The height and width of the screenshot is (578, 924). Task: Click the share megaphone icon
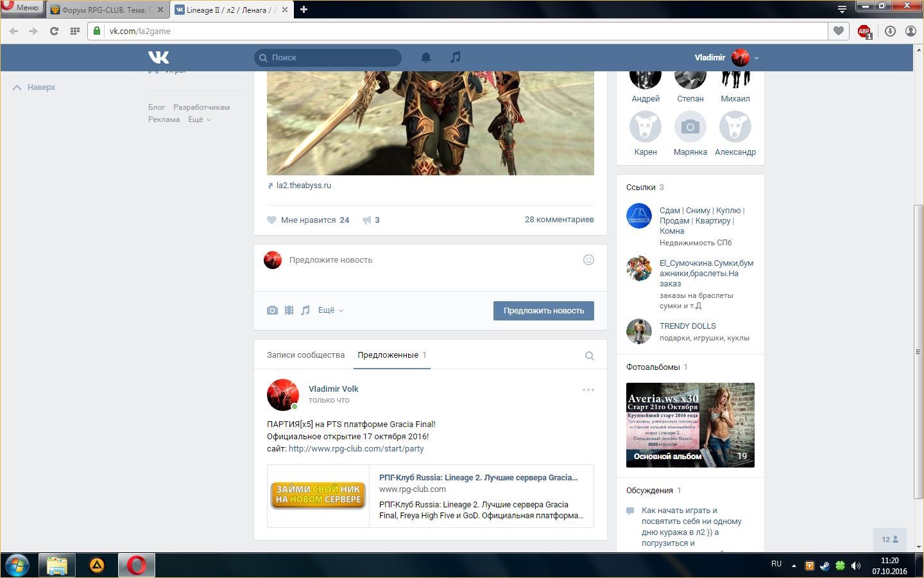tap(367, 220)
